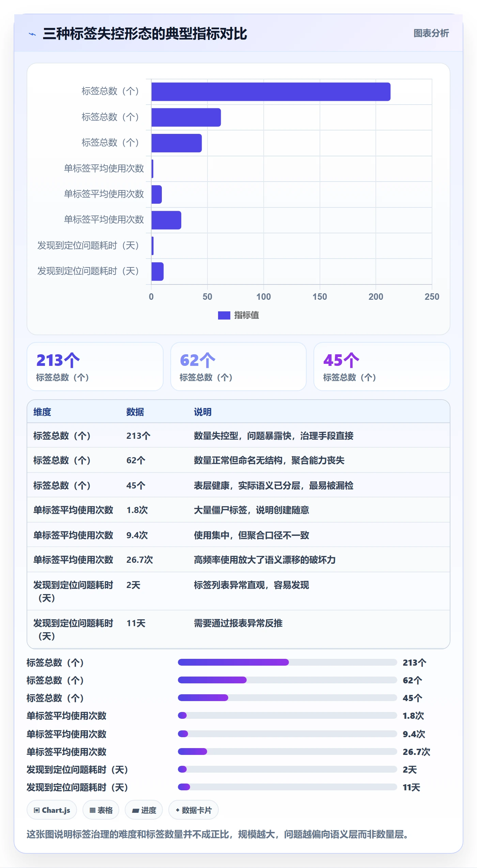Click the progress bar showing 213个
Image resolution: width=477 pixels, height=868 pixels.
click(x=288, y=662)
